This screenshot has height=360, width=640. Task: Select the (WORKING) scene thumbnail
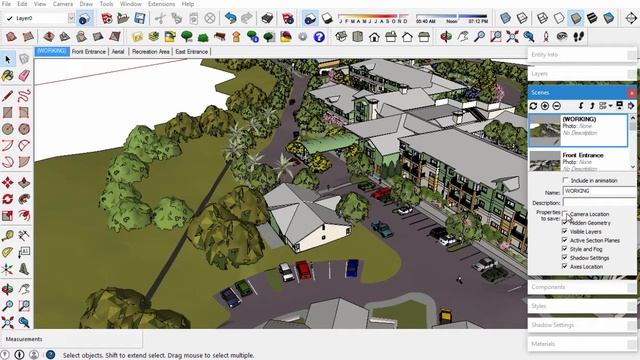[x=544, y=131]
